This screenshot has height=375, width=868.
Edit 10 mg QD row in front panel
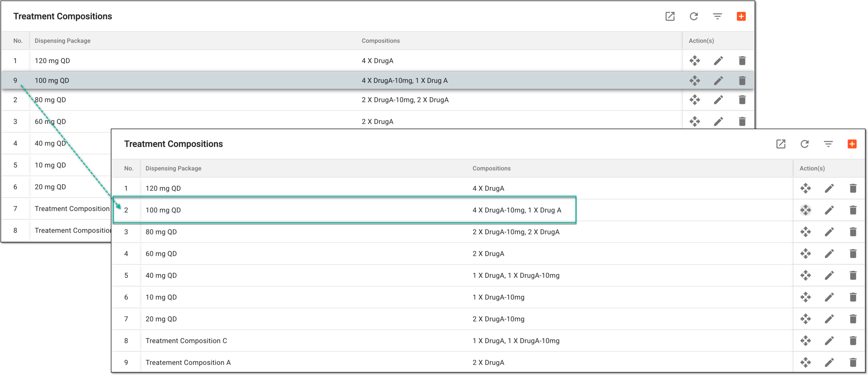829,297
